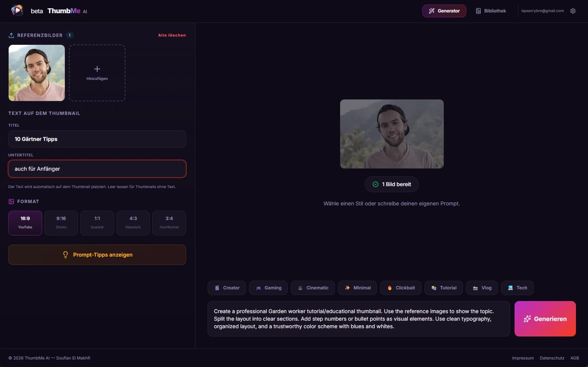Choose the Cinematic style icon

point(300,288)
